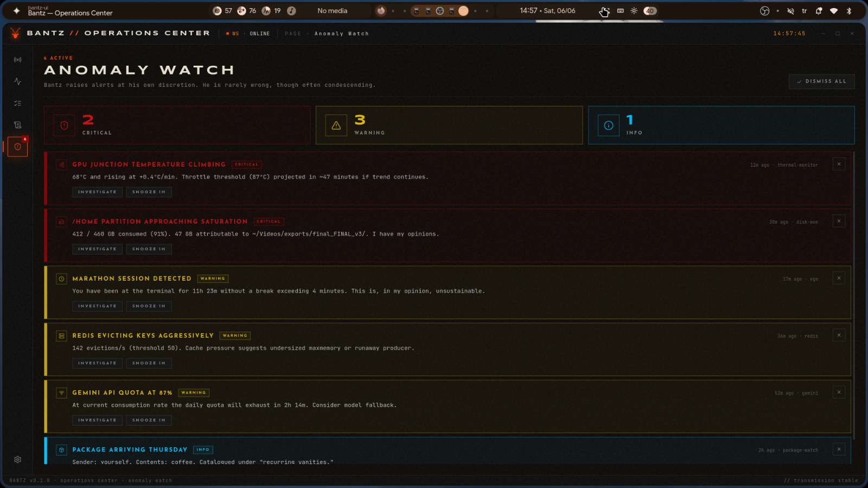Image resolution: width=868 pixels, height=488 pixels.
Task: Investigate the Redis evicting keys alert
Action: [x=97, y=363]
